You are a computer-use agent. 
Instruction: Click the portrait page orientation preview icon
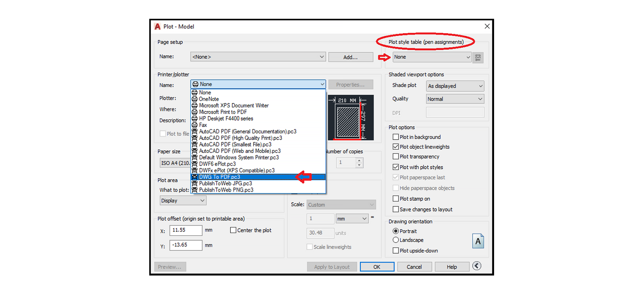point(478,241)
